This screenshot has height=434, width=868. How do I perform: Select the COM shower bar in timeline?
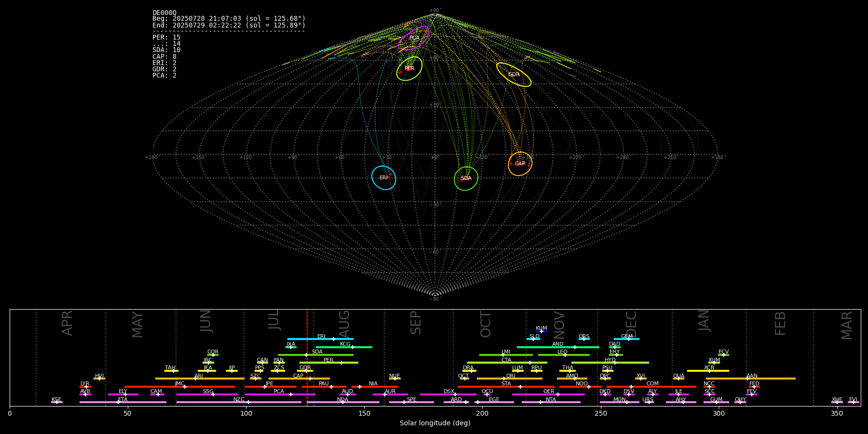652,386
